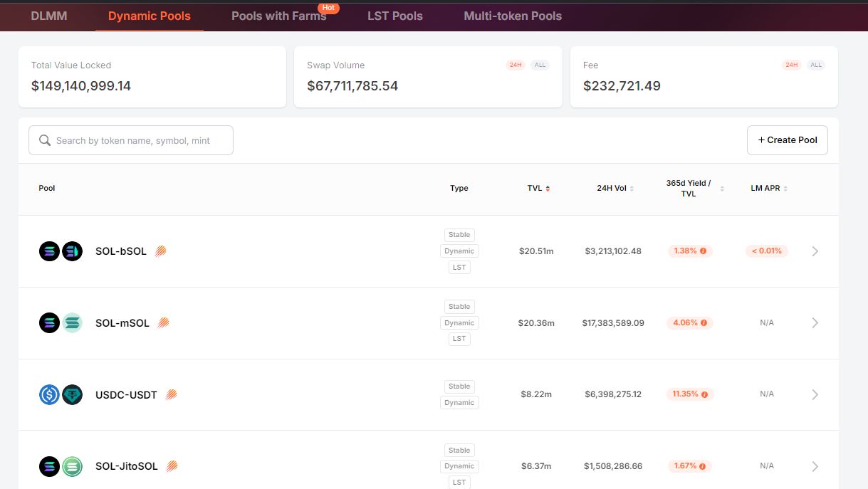Expand the SOL-bSOL pool row chevron
This screenshot has width=868, height=489.
tap(815, 251)
